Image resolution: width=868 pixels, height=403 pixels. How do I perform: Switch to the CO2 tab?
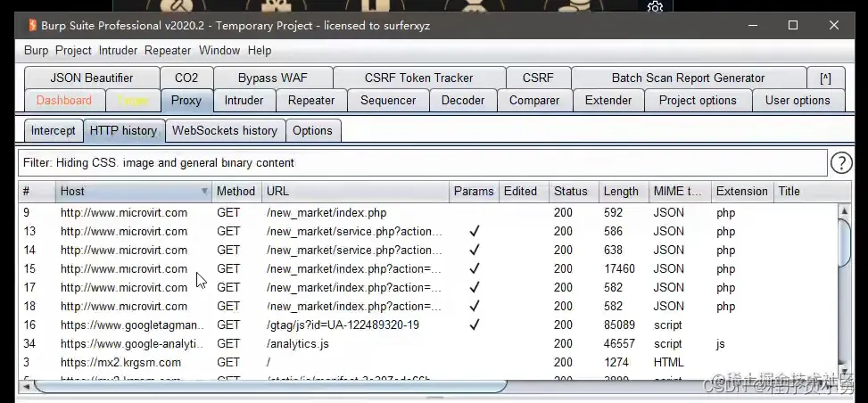tap(186, 78)
